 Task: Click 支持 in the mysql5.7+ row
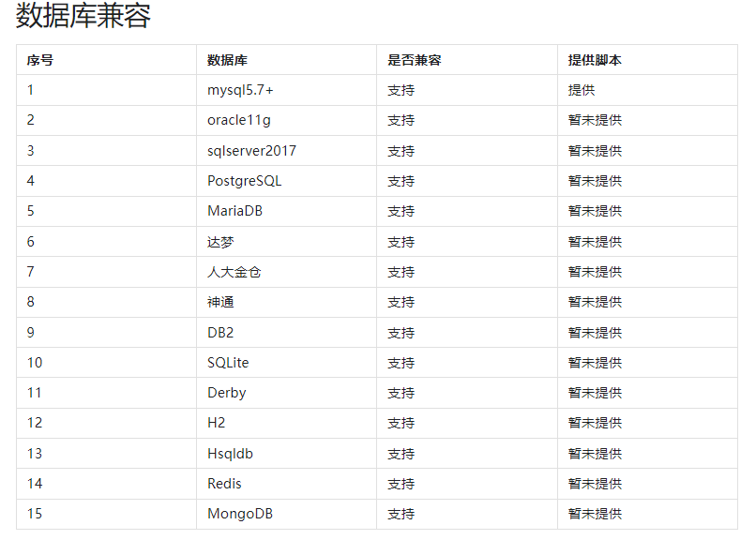tap(401, 90)
